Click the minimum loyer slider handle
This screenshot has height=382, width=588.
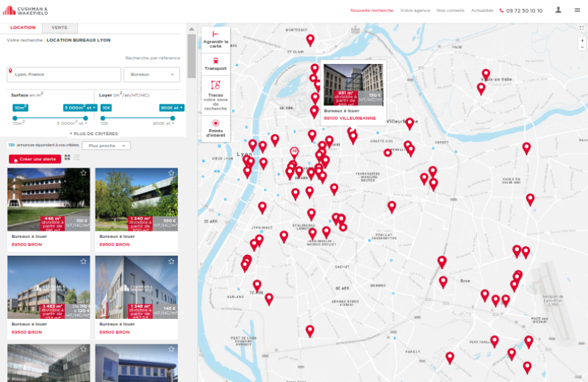click(x=103, y=118)
